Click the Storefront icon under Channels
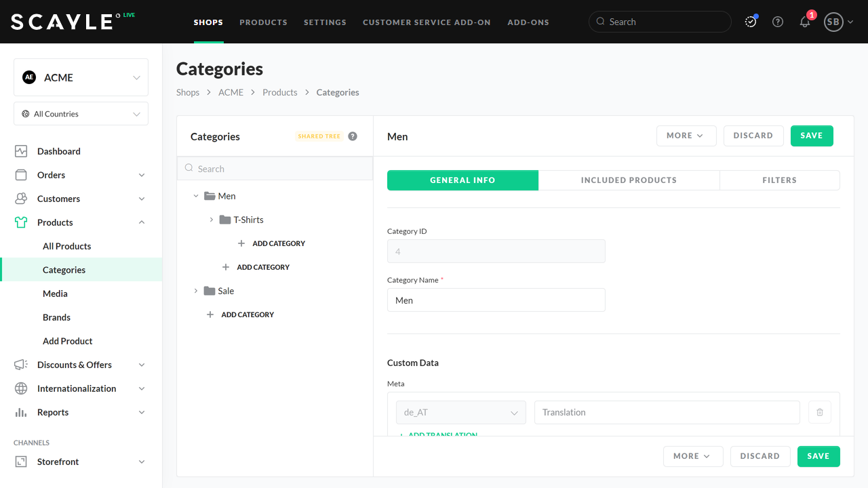 click(x=21, y=462)
